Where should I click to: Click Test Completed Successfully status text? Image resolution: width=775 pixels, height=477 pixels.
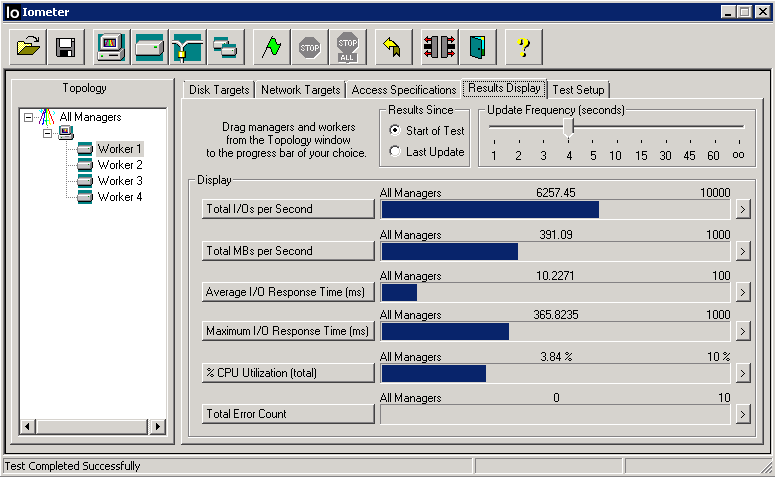pyautogui.click(x=73, y=466)
